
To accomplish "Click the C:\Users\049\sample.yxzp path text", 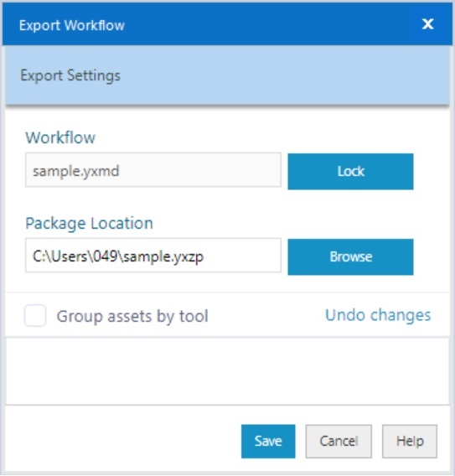I will [118, 256].
